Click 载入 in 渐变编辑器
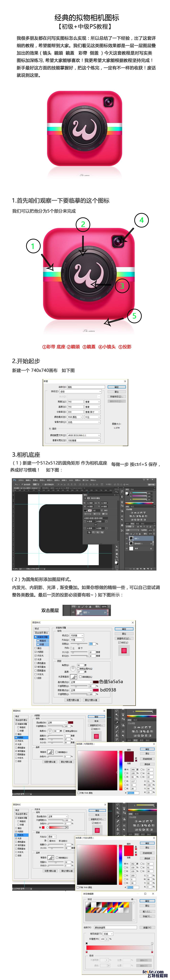This screenshot has width=170, height=980. click(x=147, y=912)
